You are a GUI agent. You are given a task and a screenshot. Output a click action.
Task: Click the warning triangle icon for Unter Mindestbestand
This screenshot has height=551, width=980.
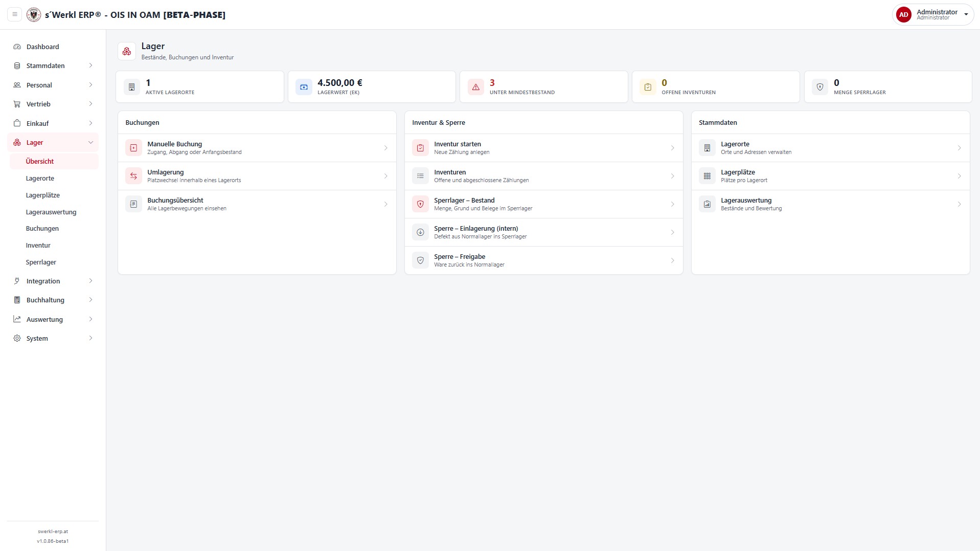point(476,87)
